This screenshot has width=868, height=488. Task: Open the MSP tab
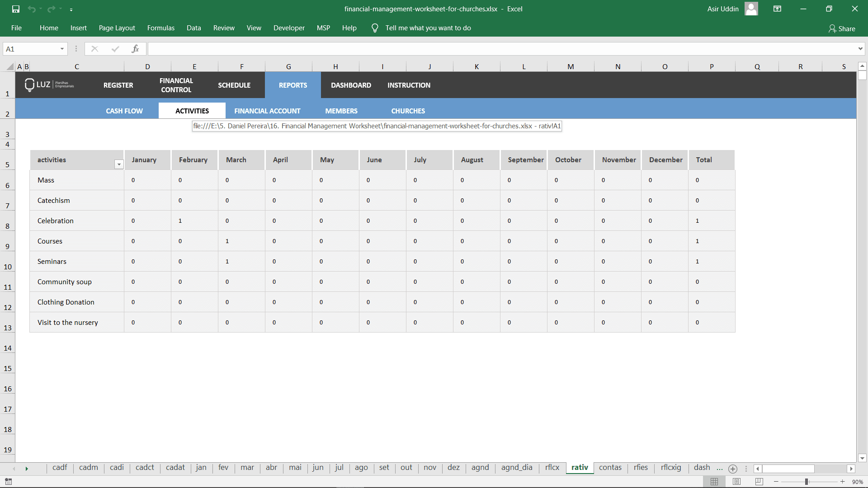click(x=323, y=28)
